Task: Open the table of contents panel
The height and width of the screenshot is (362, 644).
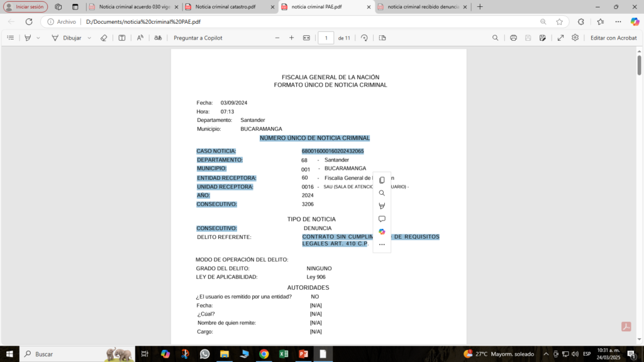Action: coord(11,38)
